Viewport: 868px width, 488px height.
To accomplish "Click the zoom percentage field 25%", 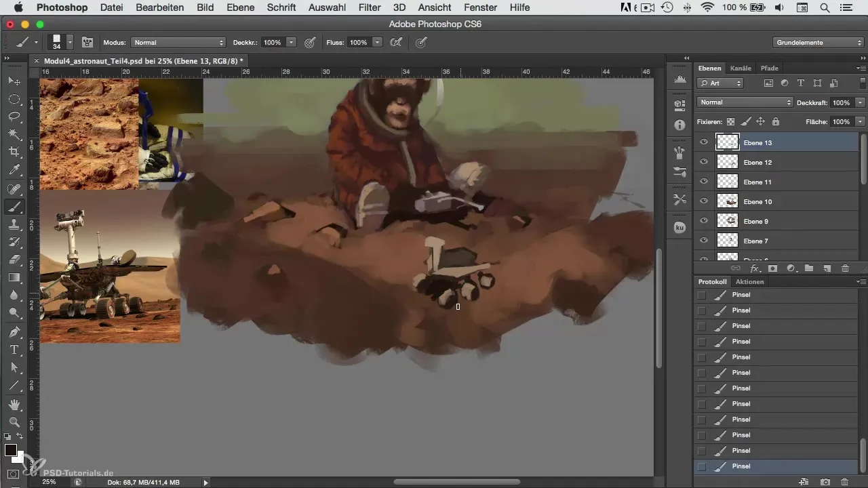I will coord(50,482).
